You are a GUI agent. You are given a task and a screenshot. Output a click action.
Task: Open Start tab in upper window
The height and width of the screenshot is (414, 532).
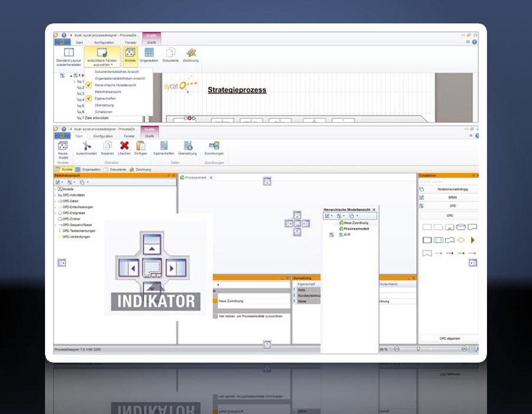click(79, 43)
